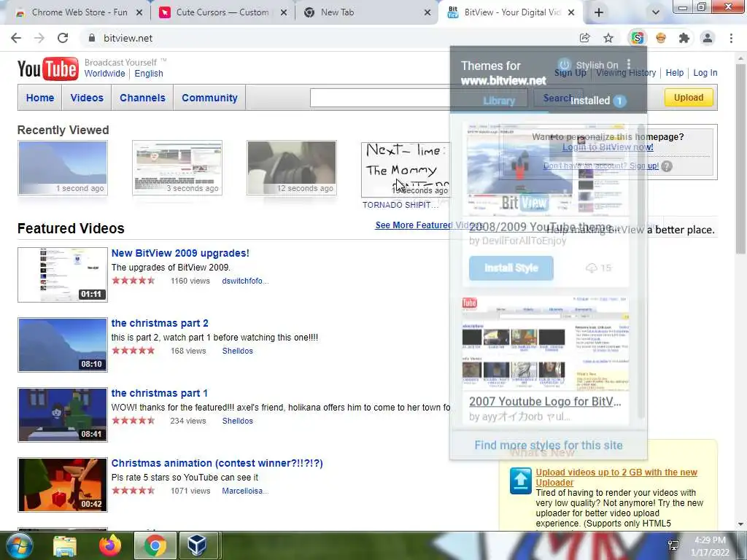Open Christmas animation contest winner title
The height and width of the screenshot is (560, 747).
pyautogui.click(x=217, y=463)
